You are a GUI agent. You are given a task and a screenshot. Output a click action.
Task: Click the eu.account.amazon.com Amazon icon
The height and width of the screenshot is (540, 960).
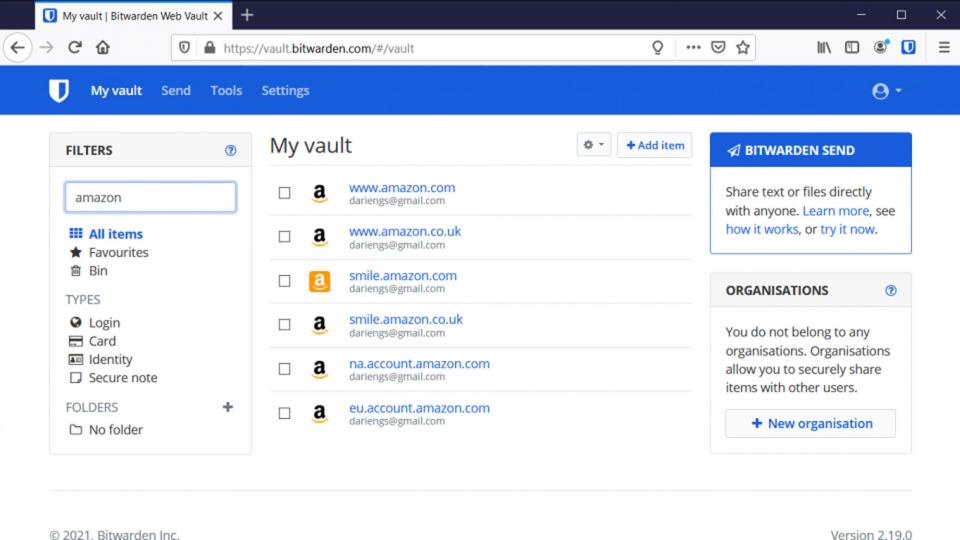pyautogui.click(x=320, y=414)
